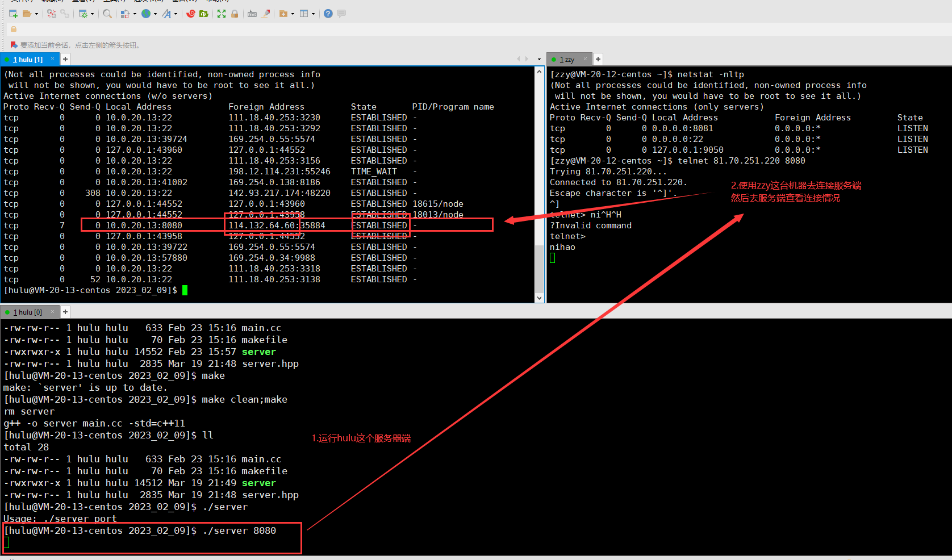Click the green Xagent icon
Screen dimensions: 952x560
click(x=204, y=14)
